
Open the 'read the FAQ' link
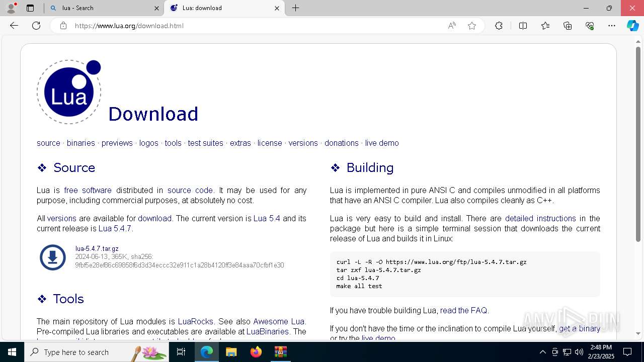point(463,311)
